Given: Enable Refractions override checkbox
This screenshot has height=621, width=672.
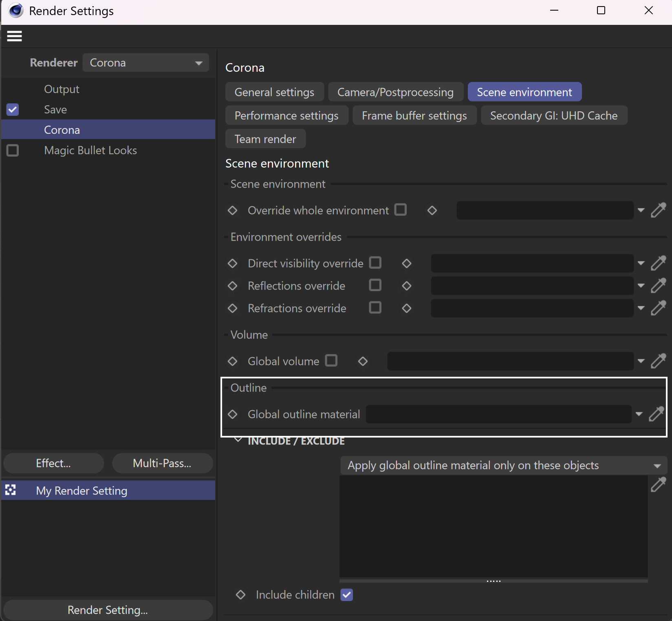Looking at the screenshot, I should (x=375, y=307).
